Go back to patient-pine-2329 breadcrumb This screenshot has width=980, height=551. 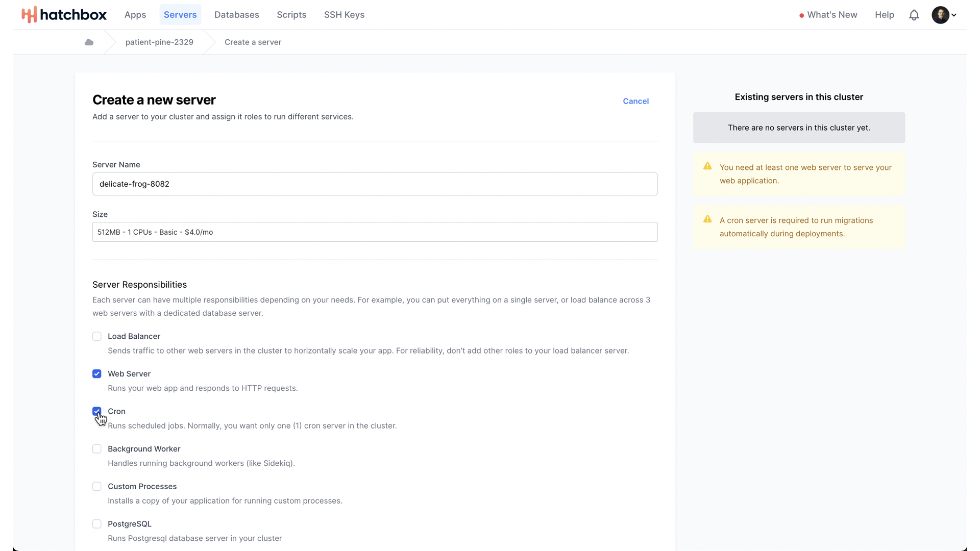tap(159, 42)
